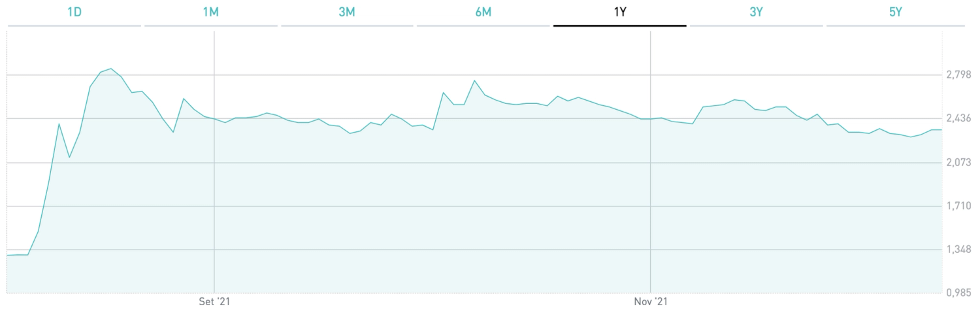Click the 1,710 price axis label
The width and height of the screenshot is (980, 315).
(958, 207)
